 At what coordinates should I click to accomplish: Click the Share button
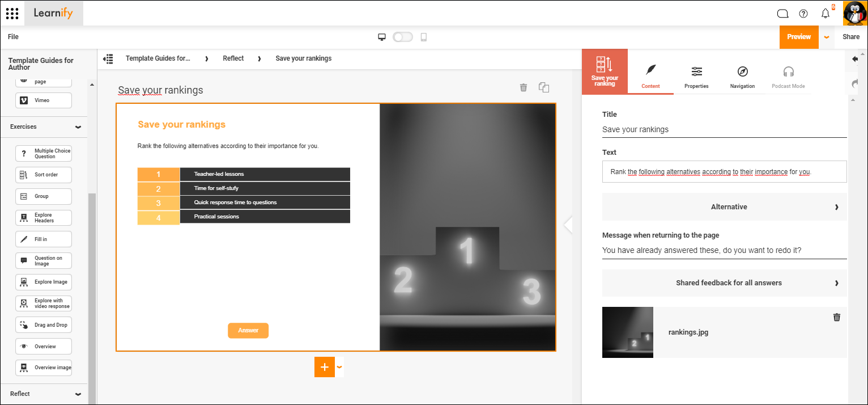pos(851,36)
